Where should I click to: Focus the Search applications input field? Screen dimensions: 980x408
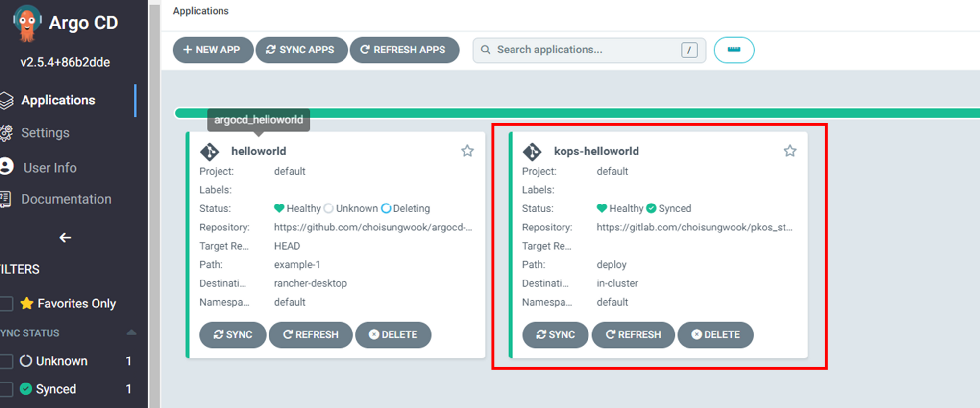tap(589, 50)
